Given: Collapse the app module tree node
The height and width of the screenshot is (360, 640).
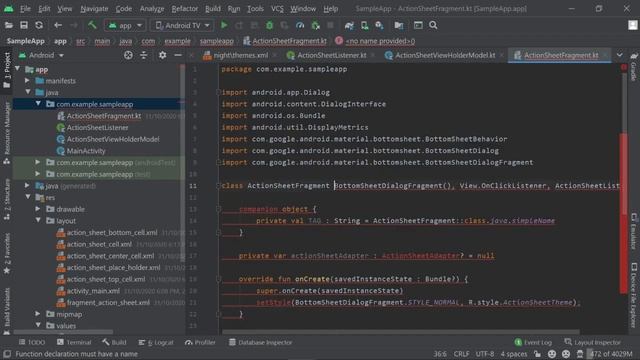Looking at the screenshot, I should point(18,69).
